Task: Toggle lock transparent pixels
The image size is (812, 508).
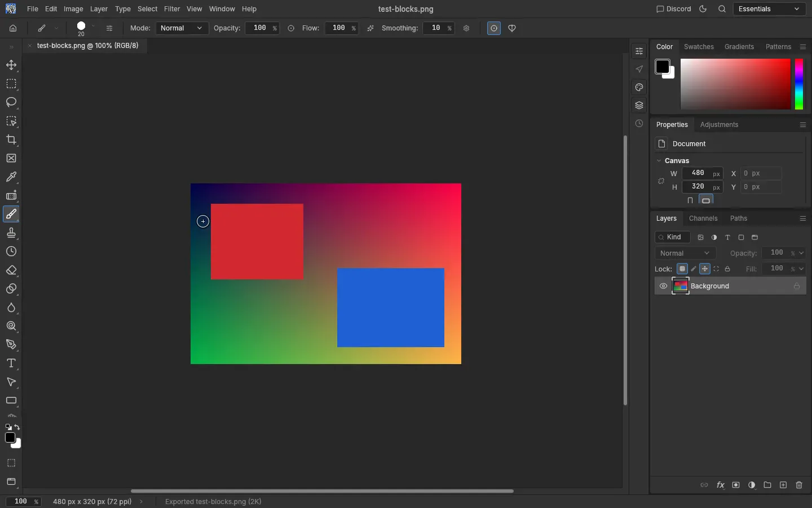Action: [x=682, y=269]
